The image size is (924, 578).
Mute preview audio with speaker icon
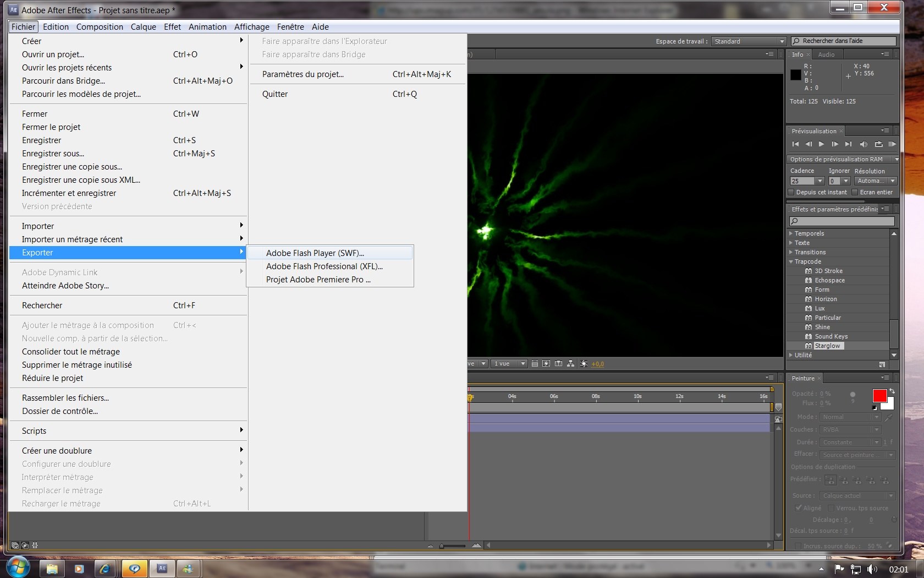coord(864,144)
